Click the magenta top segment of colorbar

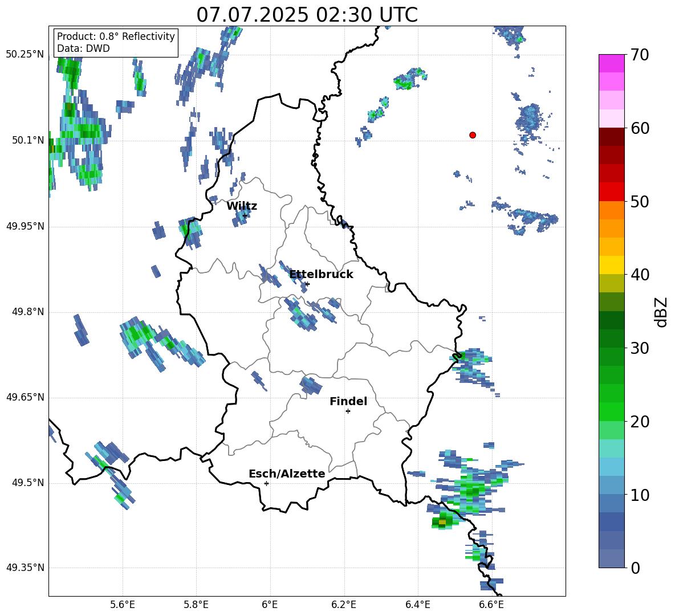(x=611, y=63)
